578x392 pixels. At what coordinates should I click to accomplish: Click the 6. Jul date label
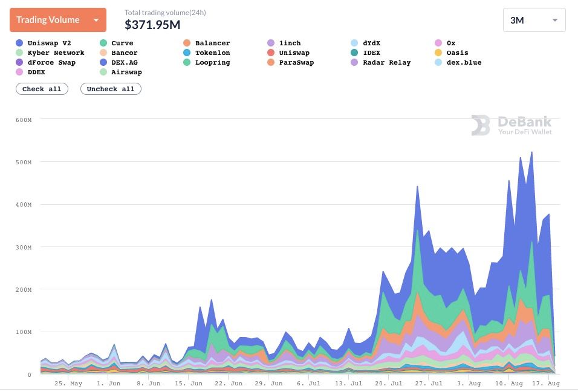pos(308,383)
